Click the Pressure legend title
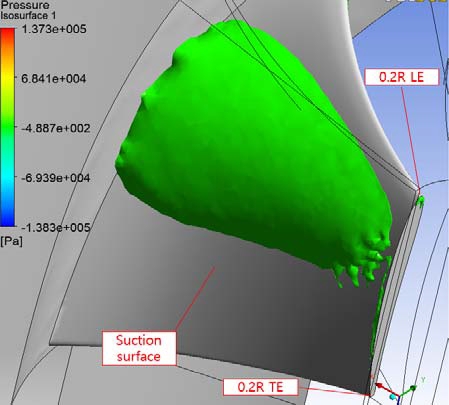Viewport: 449px width, 405px height. (25, 5)
